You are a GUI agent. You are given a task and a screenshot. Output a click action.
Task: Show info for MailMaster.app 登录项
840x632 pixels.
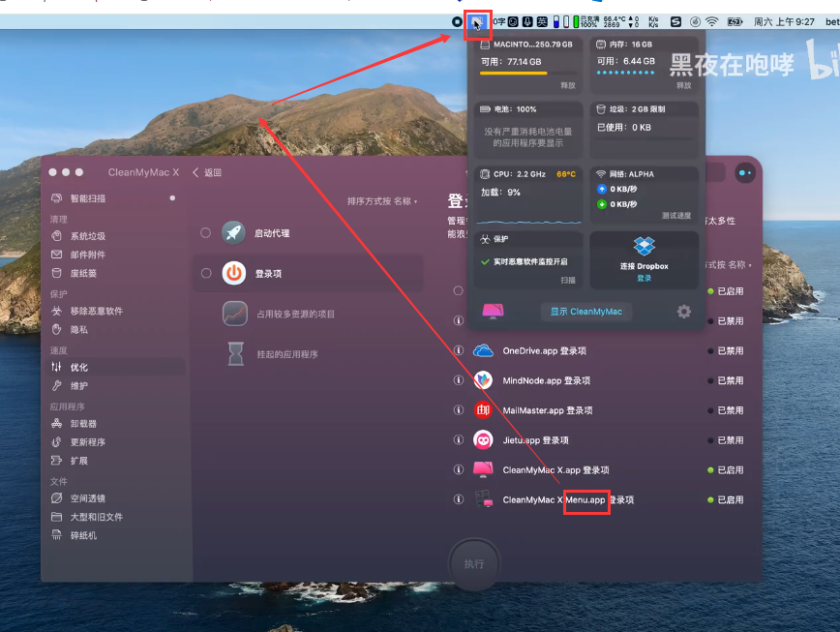[x=459, y=409]
